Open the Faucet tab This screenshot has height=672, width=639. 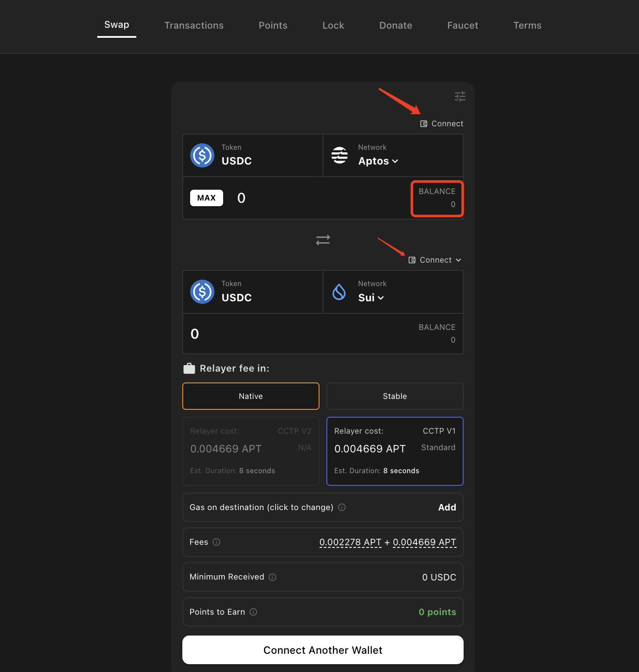(x=463, y=25)
